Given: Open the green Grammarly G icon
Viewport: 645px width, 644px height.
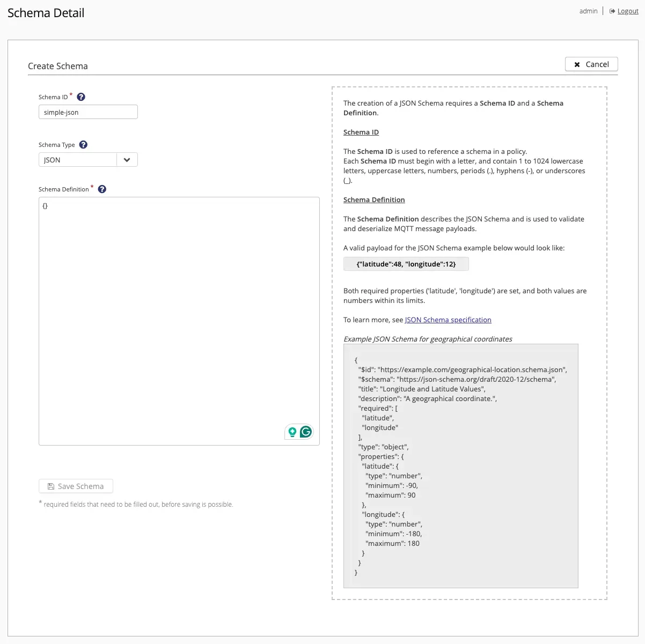Looking at the screenshot, I should (306, 432).
